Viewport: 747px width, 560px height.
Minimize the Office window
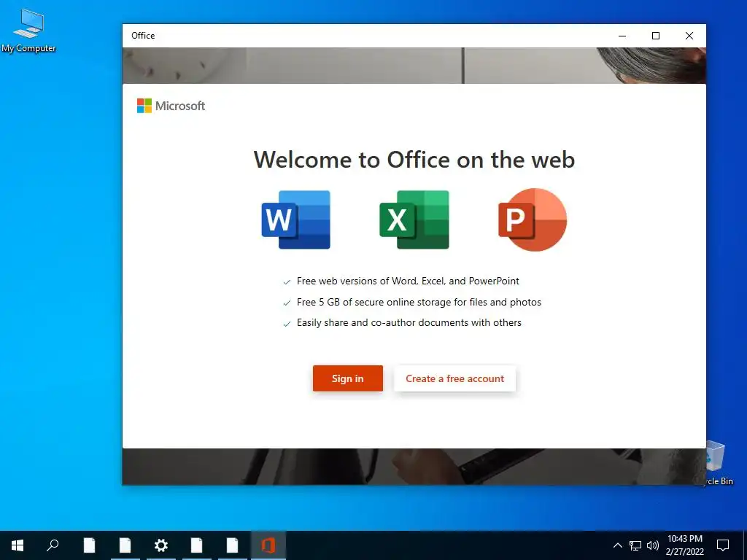point(622,36)
